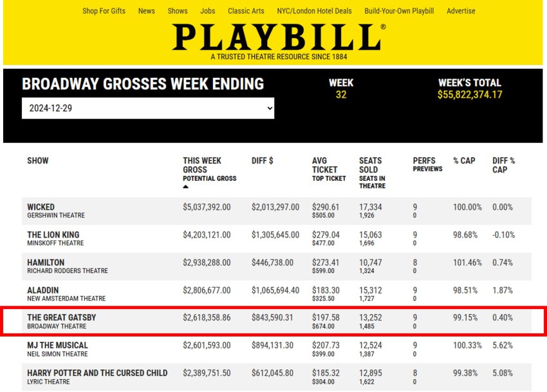Open The Lion King show link
Image resolution: width=547 pixels, height=392 pixels.
coord(53,235)
